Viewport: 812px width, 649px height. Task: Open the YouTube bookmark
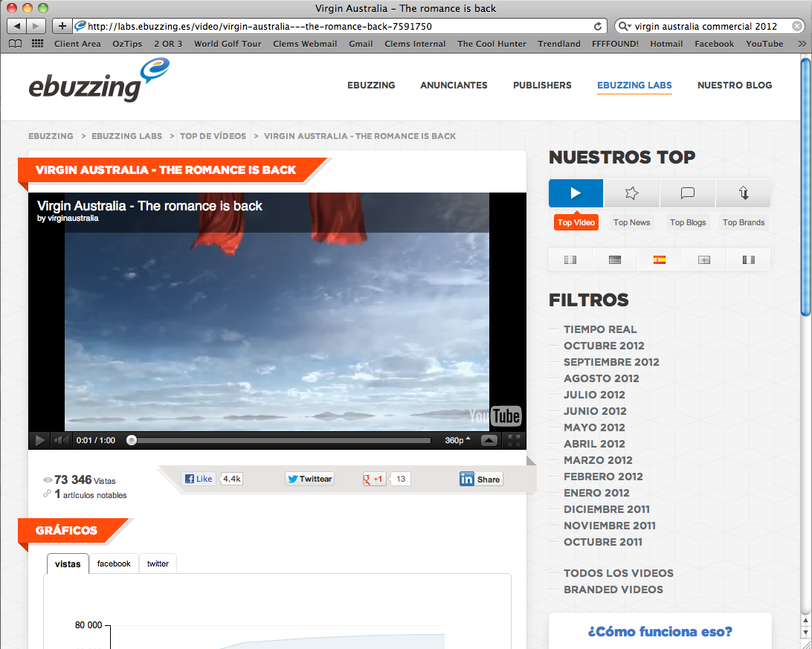coord(764,44)
